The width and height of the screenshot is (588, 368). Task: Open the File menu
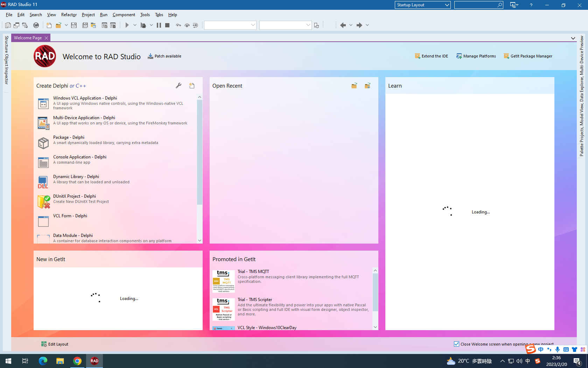pyautogui.click(x=9, y=15)
